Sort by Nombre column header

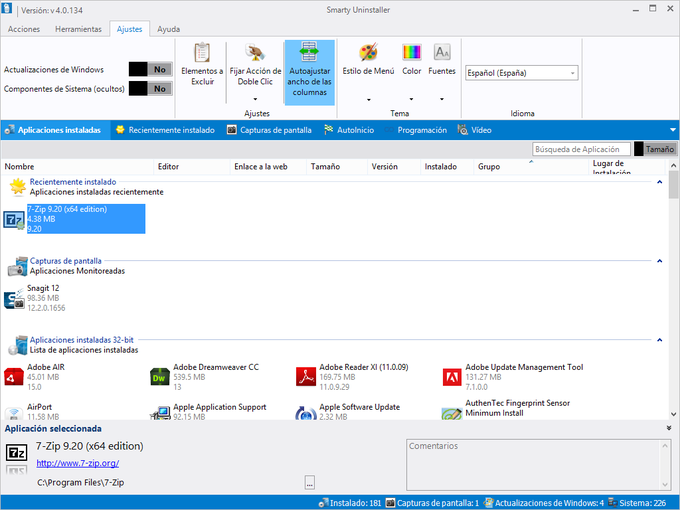pos(77,167)
